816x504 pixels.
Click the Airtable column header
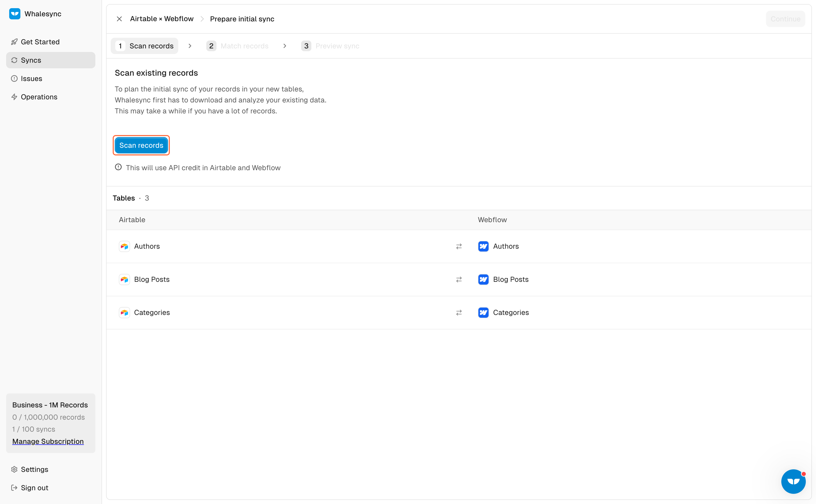132,220
